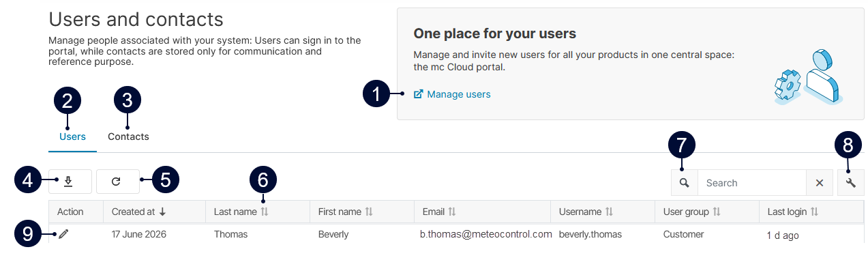Click the magnifier search icon
The height and width of the screenshot is (258, 868).
pyautogui.click(x=685, y=183)
